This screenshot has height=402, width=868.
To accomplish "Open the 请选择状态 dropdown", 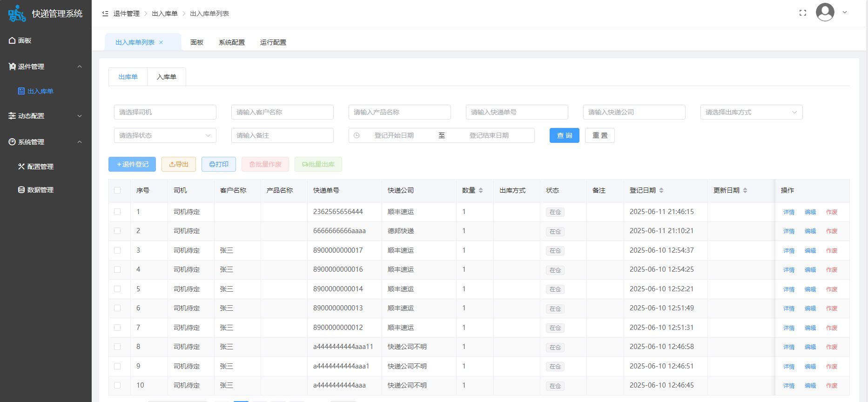I will pyautogui.click(x=165, y=135).
